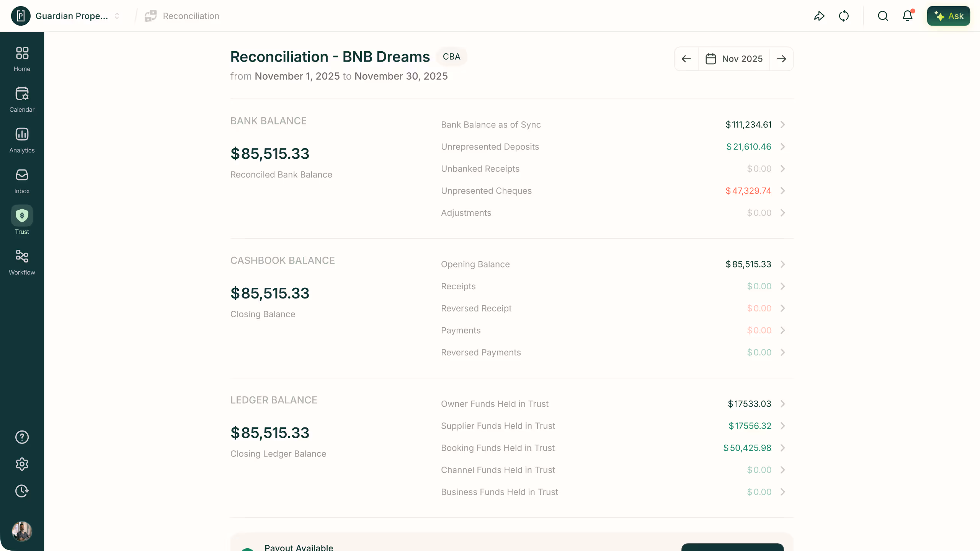Expand the Booking Funds Held in Trust row

782,448
